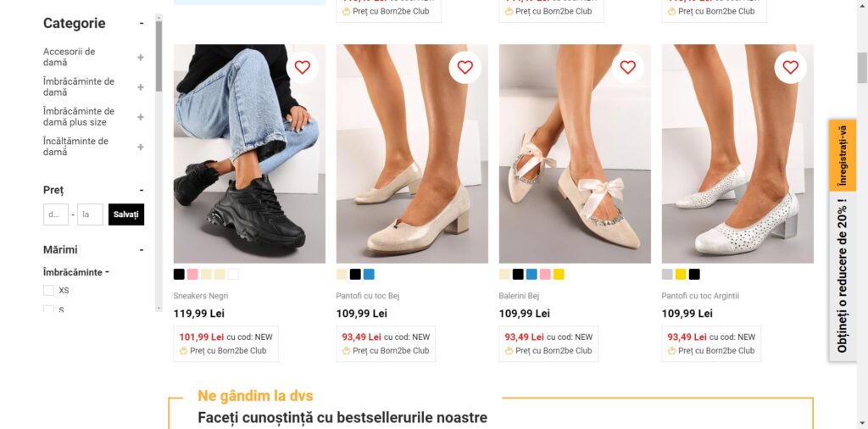Open Sneakers Negri product link

pos(201,296)
